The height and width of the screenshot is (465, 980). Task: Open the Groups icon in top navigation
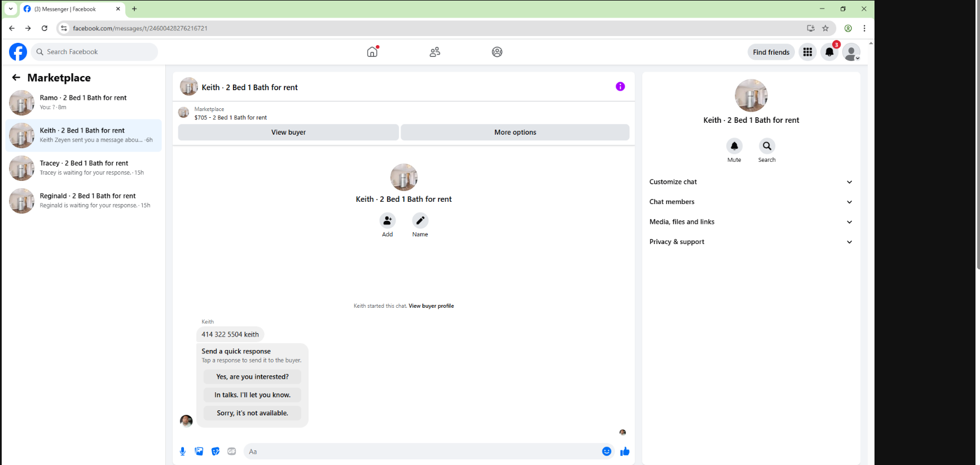[x=497, y=52]
